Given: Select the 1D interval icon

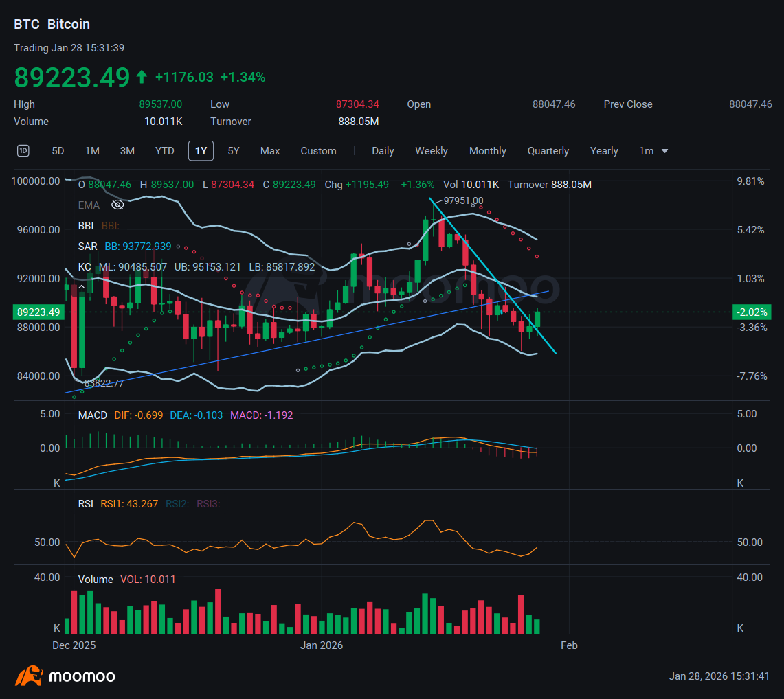Looking at the screenshot, I should (23, 150).
